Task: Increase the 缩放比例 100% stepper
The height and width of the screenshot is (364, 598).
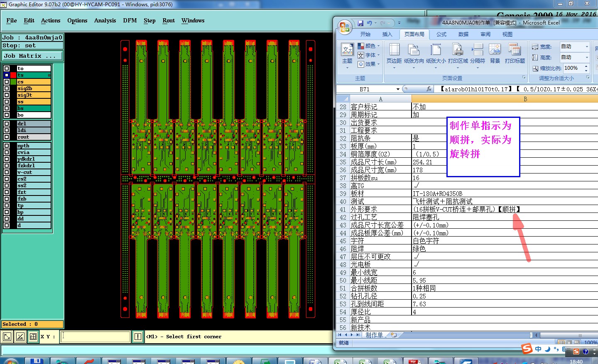Action: pyautogui.click(x=586, y=66)
